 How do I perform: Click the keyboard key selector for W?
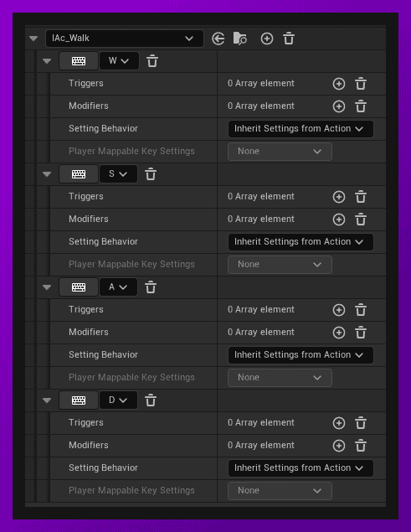pos(79,61)
